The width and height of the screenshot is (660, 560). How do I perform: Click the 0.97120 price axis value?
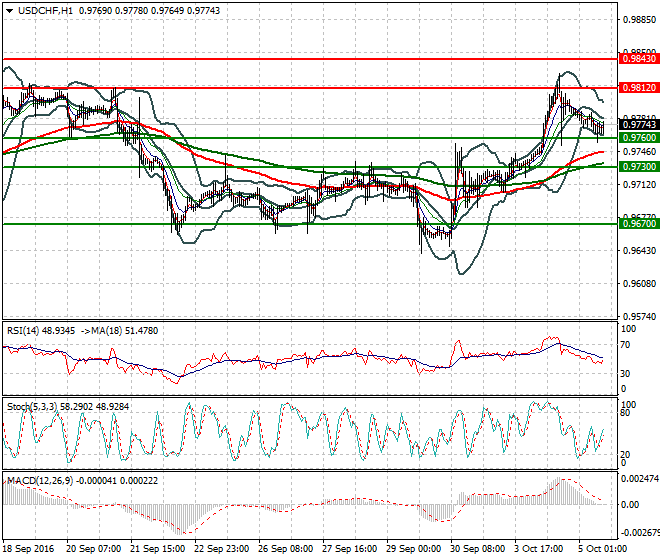point(639,184)
